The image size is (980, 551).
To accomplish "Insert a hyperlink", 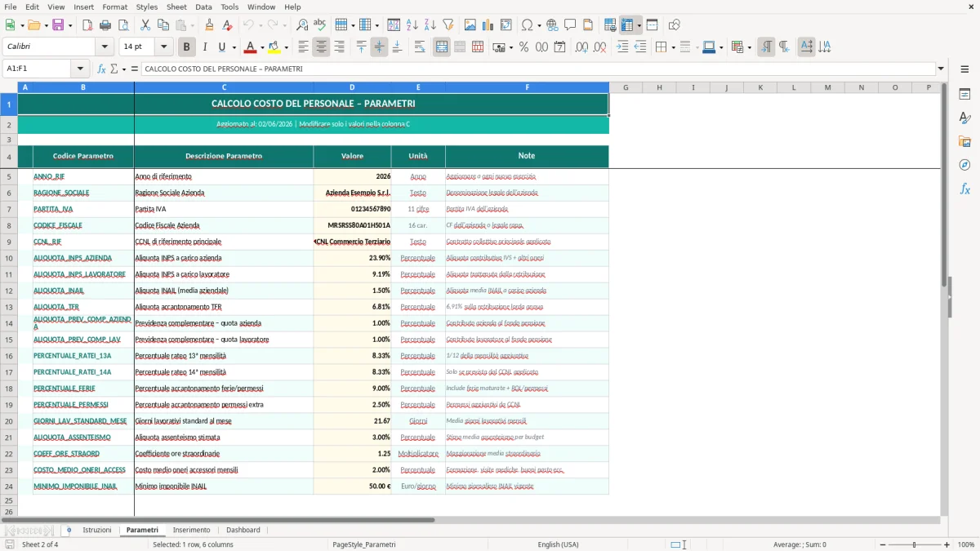I will pos(553,25).
